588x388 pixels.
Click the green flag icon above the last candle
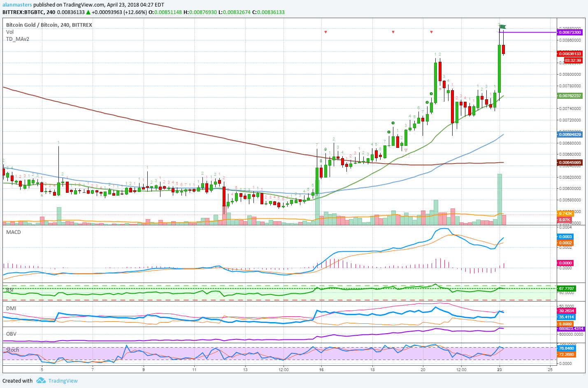click(x=502, y=27)
